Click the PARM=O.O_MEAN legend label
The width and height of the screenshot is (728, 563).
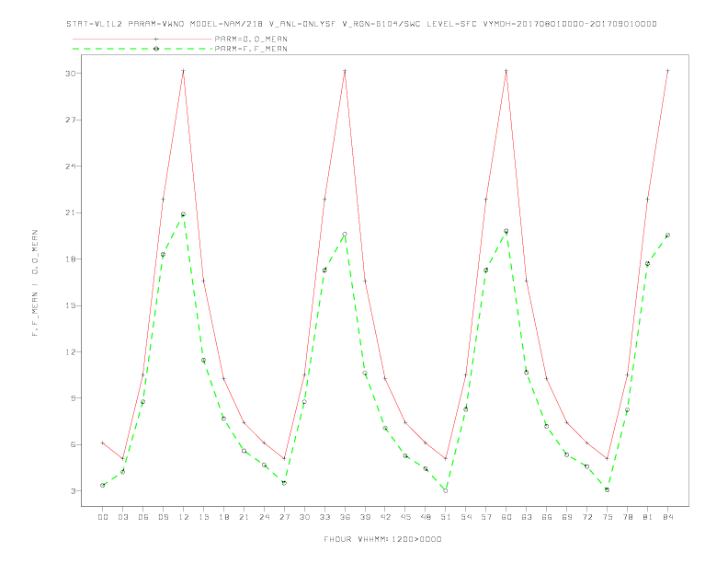point(251,39)
